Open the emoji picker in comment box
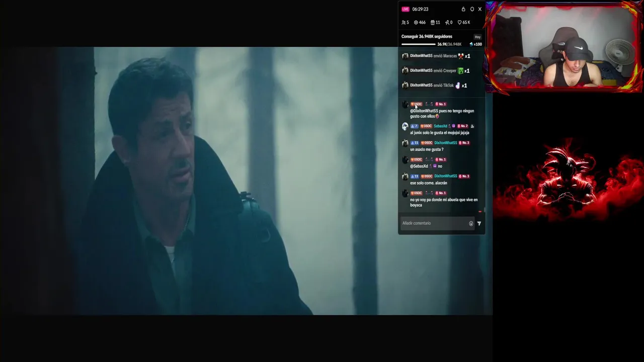644x362 pixels. 471,224
